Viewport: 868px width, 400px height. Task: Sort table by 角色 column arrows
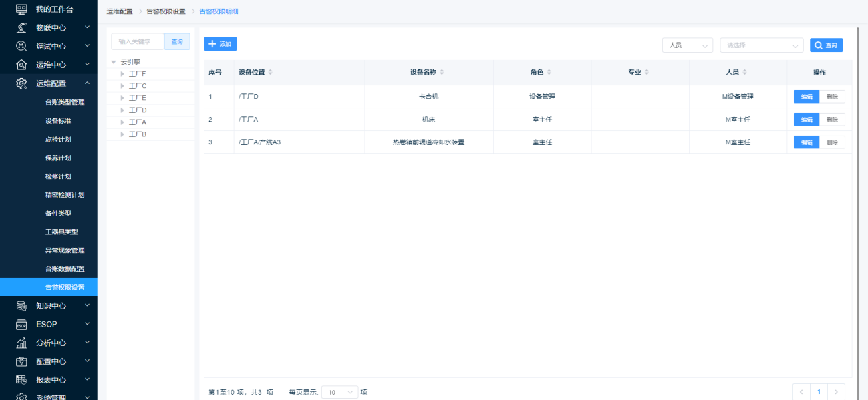click(549, 72)
